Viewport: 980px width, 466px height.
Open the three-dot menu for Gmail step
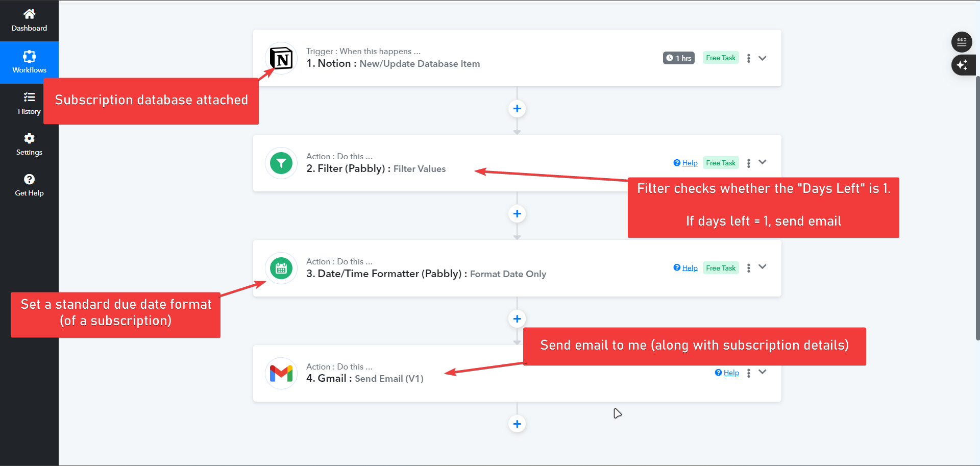pos(749,373)
